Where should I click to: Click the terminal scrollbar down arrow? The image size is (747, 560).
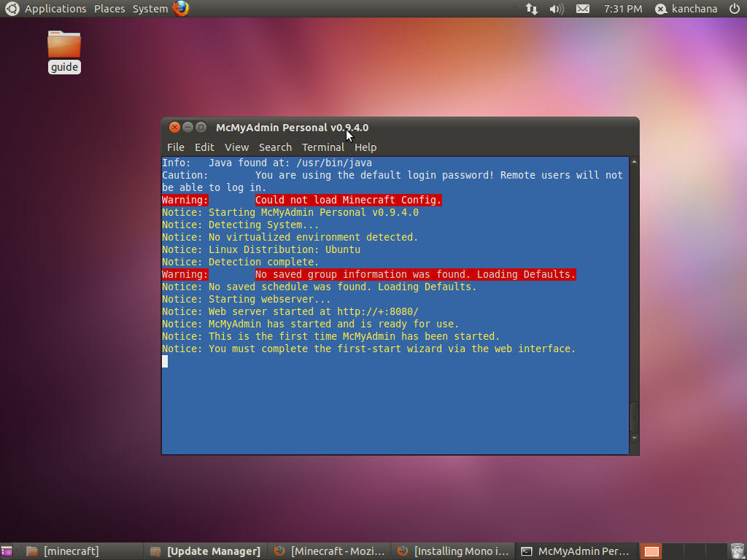pos(634,438)
